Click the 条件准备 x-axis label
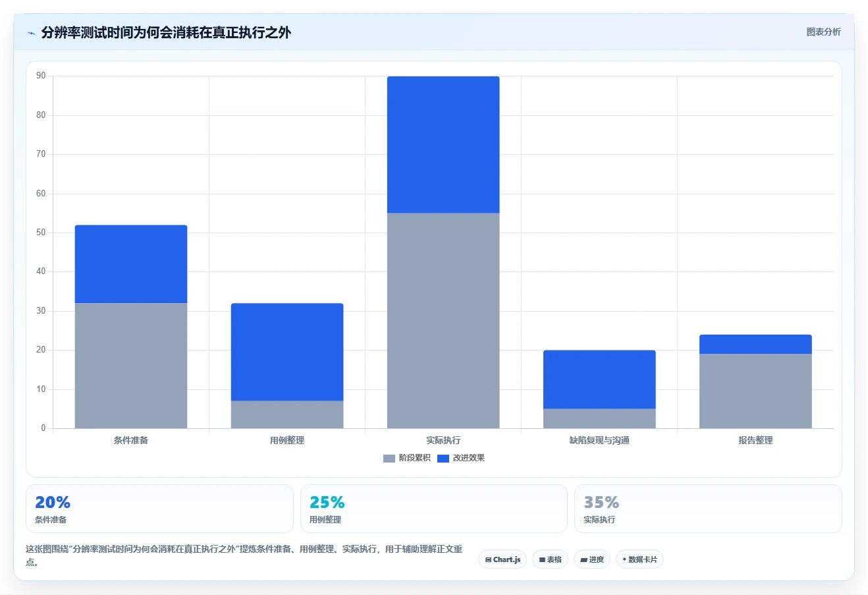 tap(131, 440)
